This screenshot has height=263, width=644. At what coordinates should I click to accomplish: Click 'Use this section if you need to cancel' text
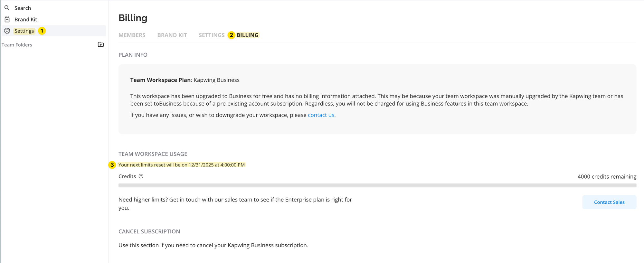click(213, 245)
